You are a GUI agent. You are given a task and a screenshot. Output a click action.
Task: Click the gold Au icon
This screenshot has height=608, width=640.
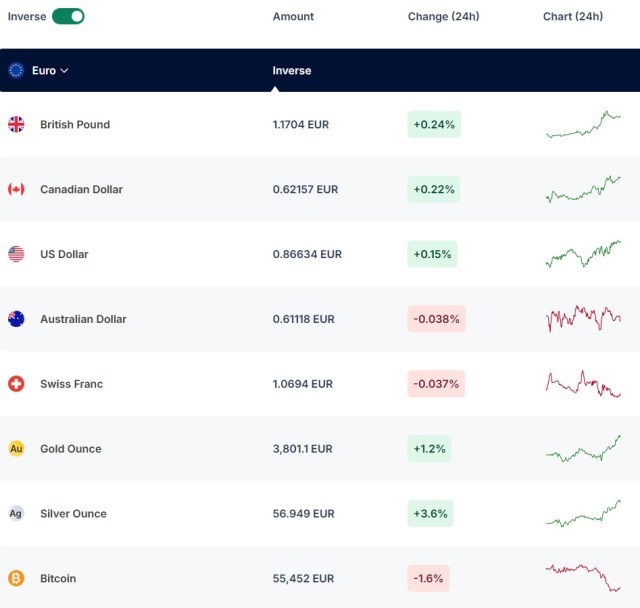click(16, 448)
